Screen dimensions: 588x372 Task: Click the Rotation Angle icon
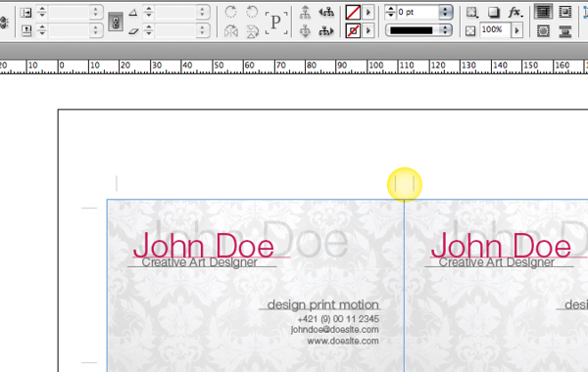132,13
